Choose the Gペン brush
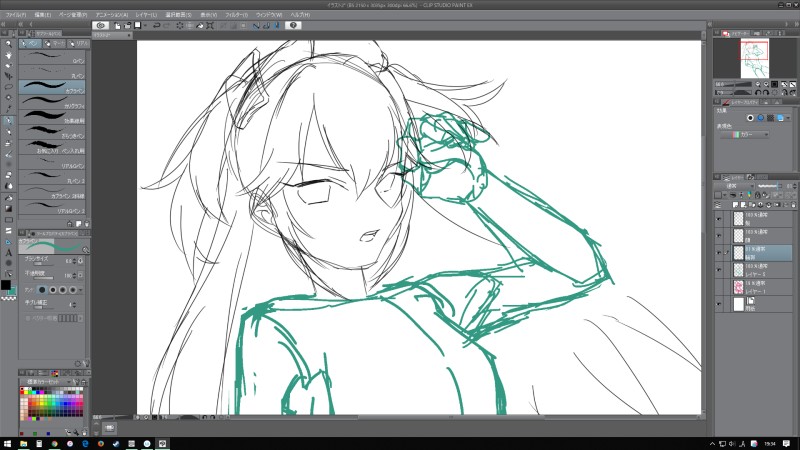Screen dimensions: 800x450 tap(52, 57)
